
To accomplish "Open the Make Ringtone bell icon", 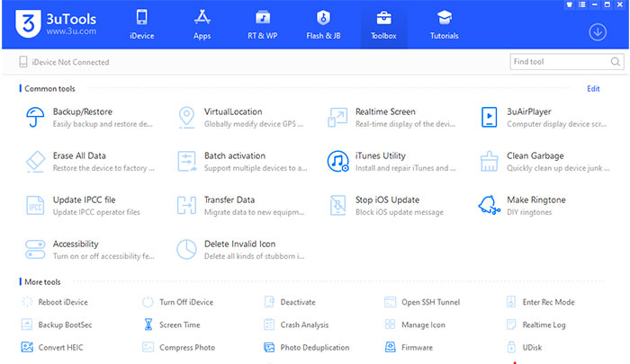I will [489, 205].
